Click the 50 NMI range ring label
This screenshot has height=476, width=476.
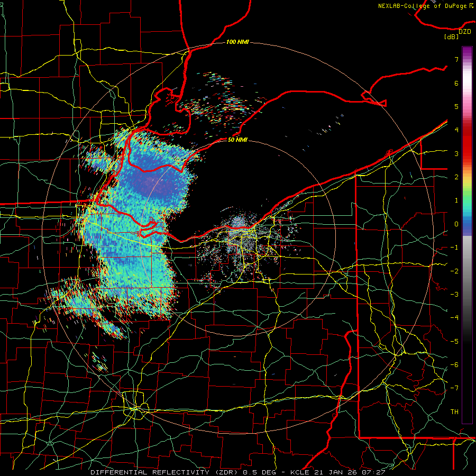(237, 140)
